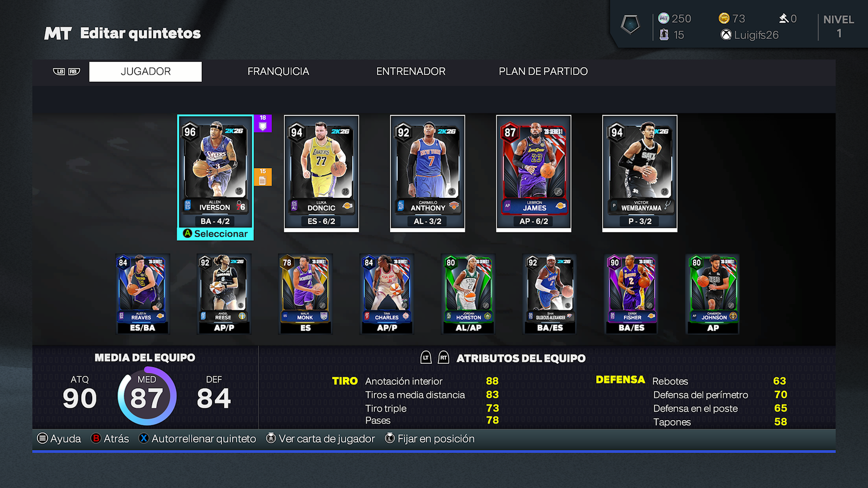Switch to the FRANQUICIA tab

click(278, 72)
